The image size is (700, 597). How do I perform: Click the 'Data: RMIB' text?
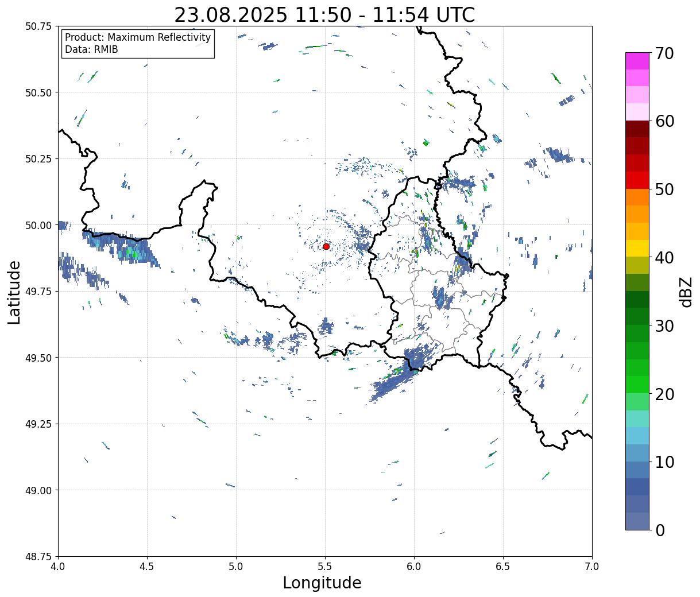[91, 49]
